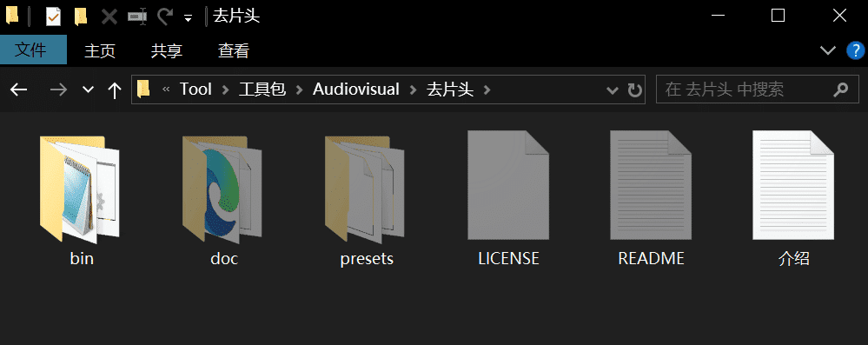Click the Delete X icon in quick access toolbar
868x345 pixels.
tap(109, 17)
